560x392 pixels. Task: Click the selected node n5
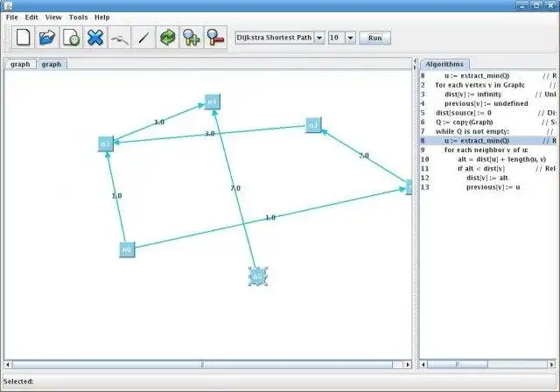point(258,276)
